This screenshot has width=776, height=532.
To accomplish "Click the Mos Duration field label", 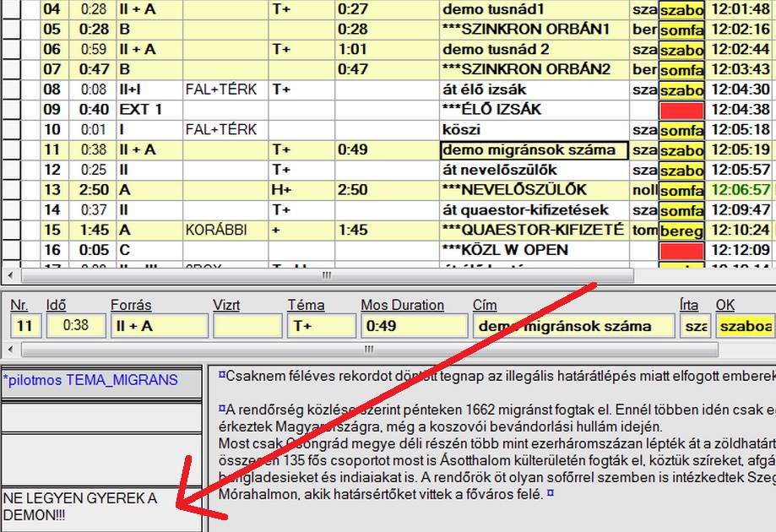I will (x=402, y=306).
